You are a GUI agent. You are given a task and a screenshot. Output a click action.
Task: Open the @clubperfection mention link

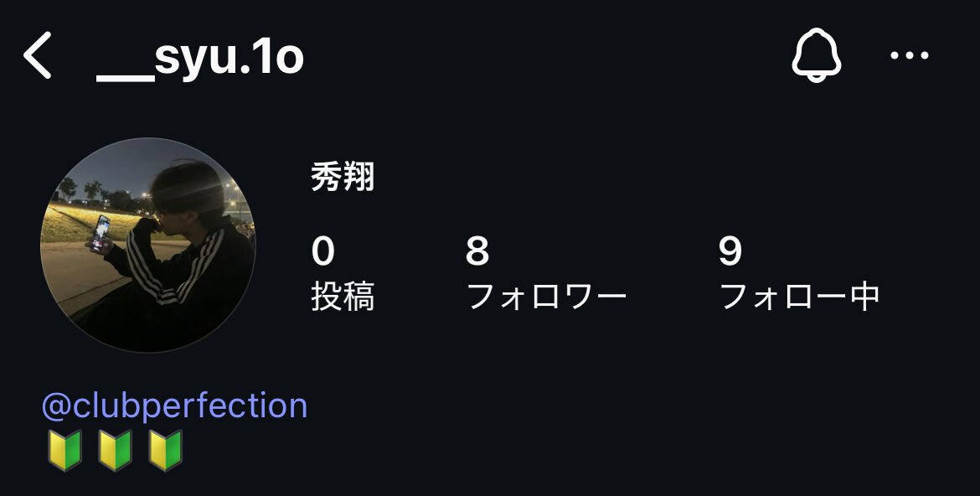[x=174, y=406]
